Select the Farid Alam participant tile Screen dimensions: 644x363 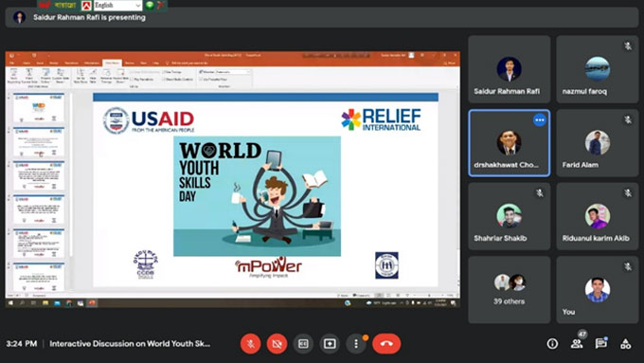[598, 143]
